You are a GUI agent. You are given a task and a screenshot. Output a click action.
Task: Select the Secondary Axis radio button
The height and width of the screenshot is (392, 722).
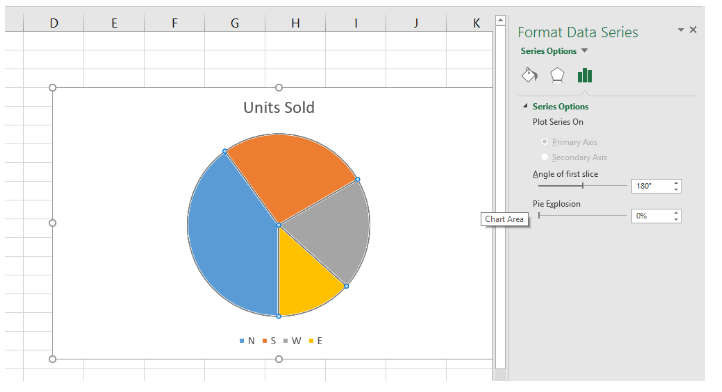pos(545,157)
